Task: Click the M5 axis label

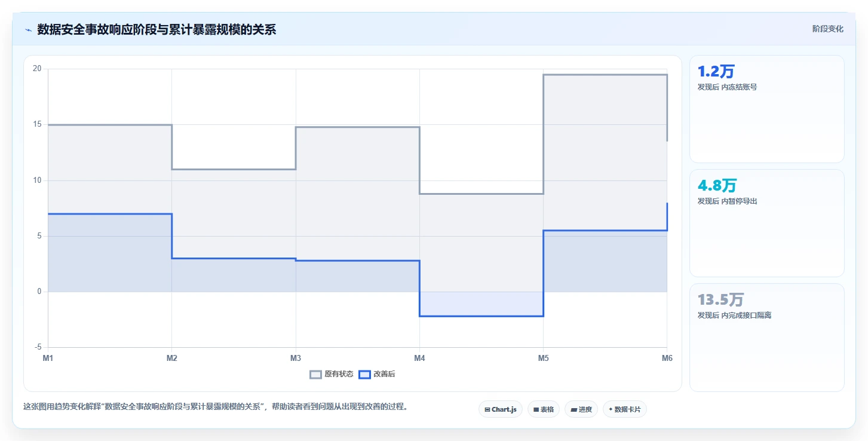Action: coord(543,359)
